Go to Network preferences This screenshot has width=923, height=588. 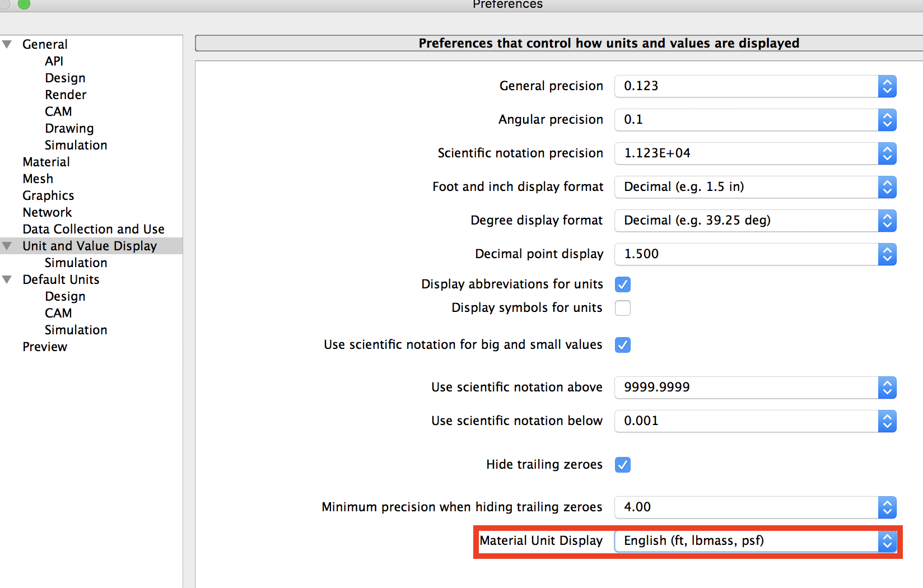click(x=48, y=212)
